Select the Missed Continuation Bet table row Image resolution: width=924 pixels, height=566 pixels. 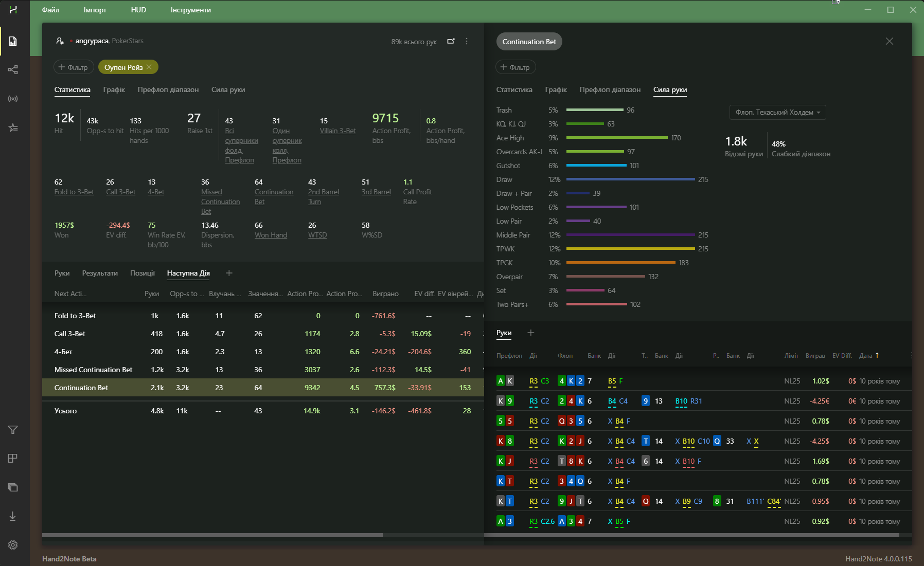[x=263, y=370]
